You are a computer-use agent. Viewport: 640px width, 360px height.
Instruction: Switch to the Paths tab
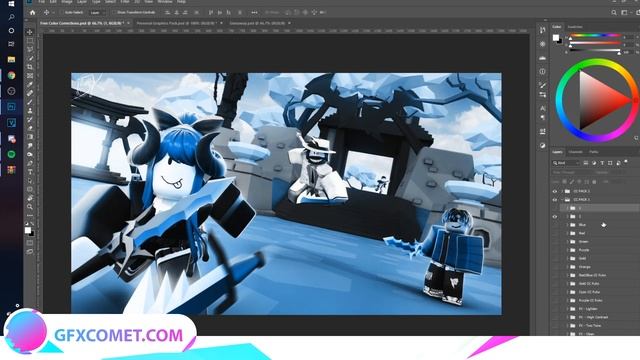coord(594,152)
